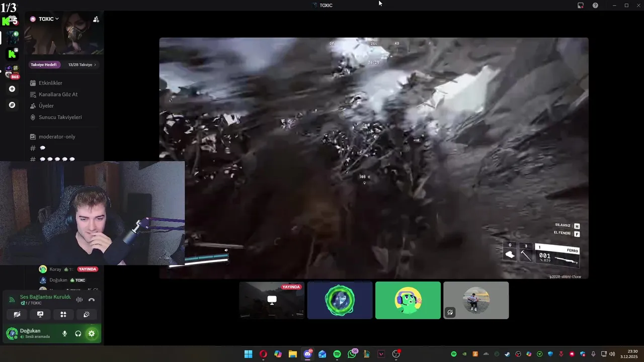This screenshot has width=644, height=362.
Task: Open Doğukan's user profile avatar in panel
Action: [x=12, y=333]
